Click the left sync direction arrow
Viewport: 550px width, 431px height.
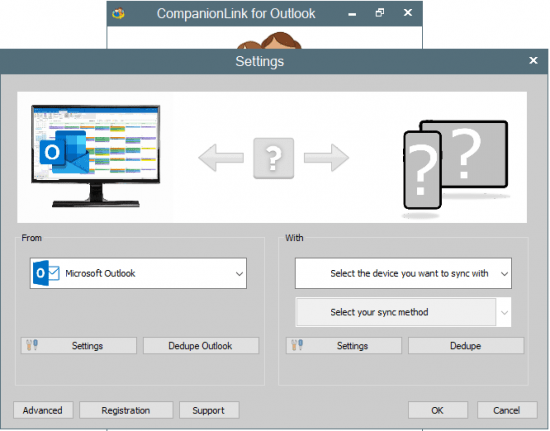pyautogui.click(x=221, y=158)
